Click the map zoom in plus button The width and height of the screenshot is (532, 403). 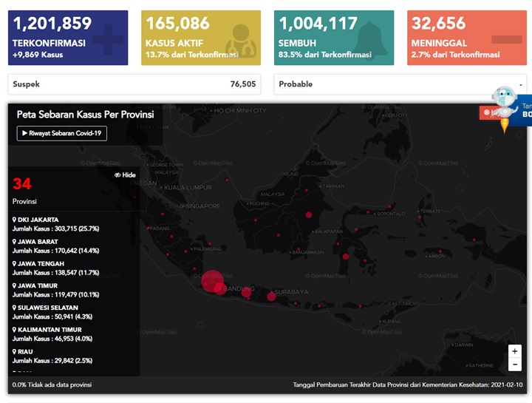515,351
